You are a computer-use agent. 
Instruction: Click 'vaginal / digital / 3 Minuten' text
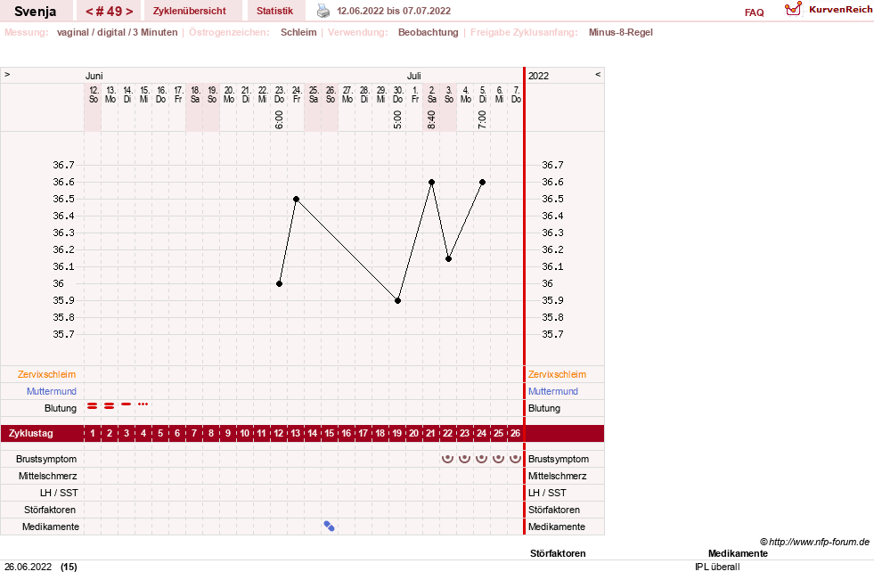pos(117,32)
